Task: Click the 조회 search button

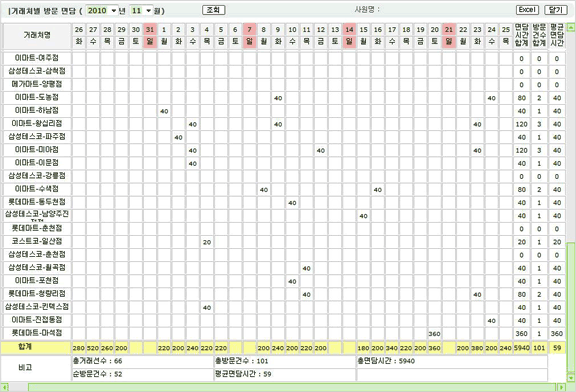Action: click(213, 10)
